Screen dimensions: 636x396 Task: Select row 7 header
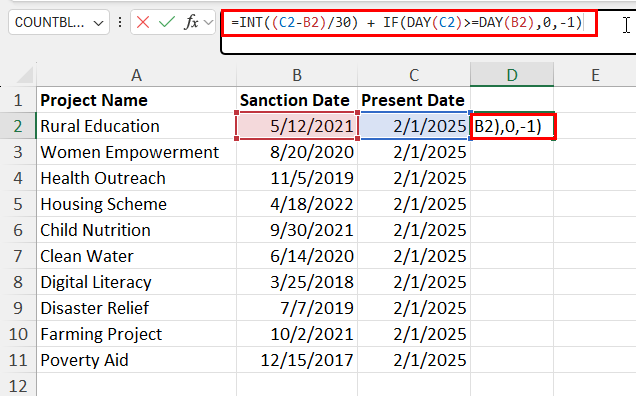pos(18,256)
